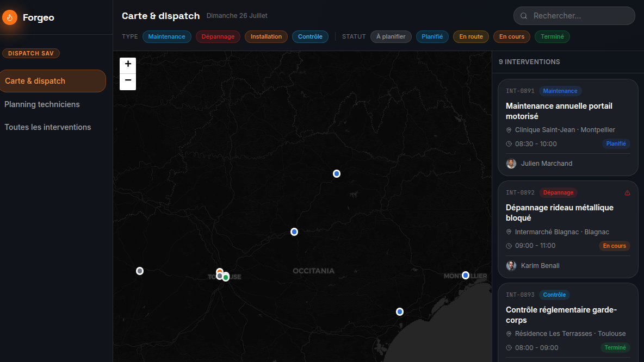Click the En cours badge on INT-0892 card
Viewport: 644px width, 362px height.
pos(615,246)
